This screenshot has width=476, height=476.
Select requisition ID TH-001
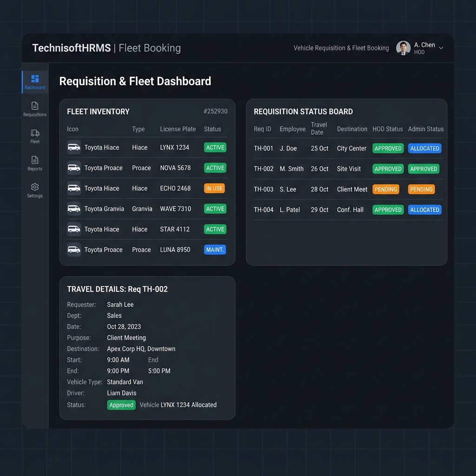[264, 148]
